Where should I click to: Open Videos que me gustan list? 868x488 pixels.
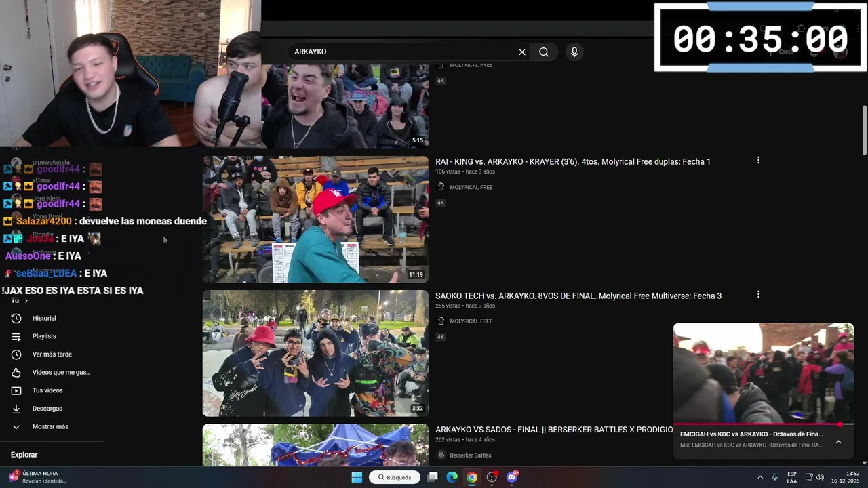pos(61,372)
